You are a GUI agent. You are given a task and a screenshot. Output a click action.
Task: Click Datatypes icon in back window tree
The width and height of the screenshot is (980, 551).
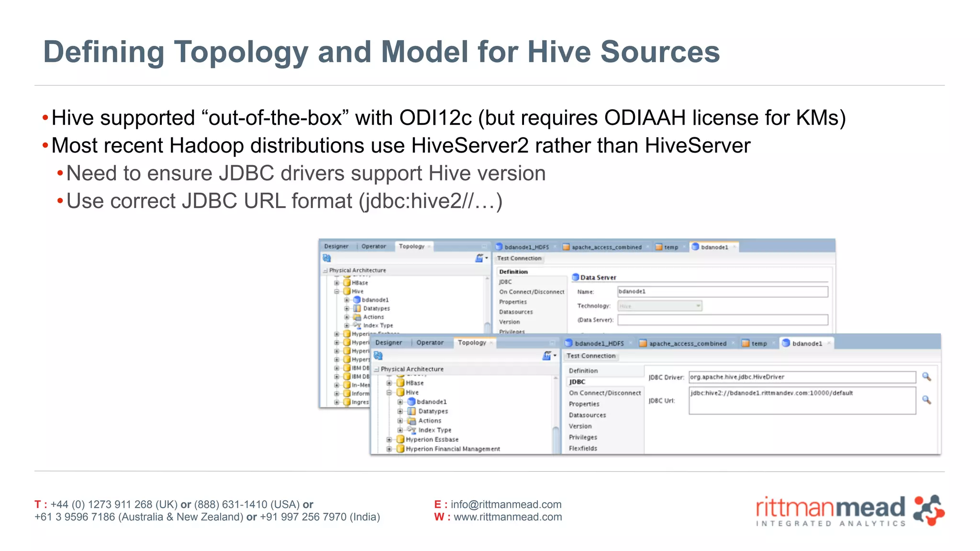357,309
